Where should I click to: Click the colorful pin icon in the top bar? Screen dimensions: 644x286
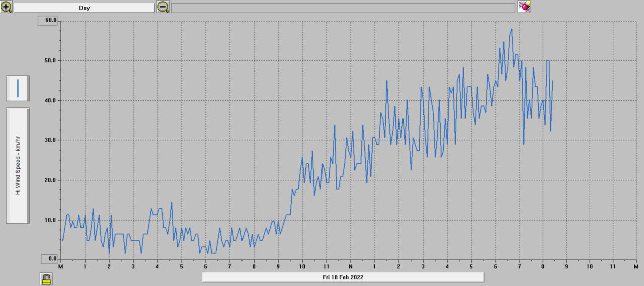click(524, 7)
